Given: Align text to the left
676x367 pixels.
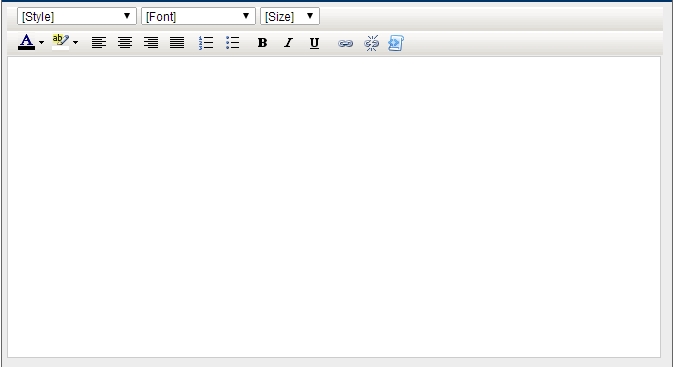Looking at the screenshot, I should point(99,43).
